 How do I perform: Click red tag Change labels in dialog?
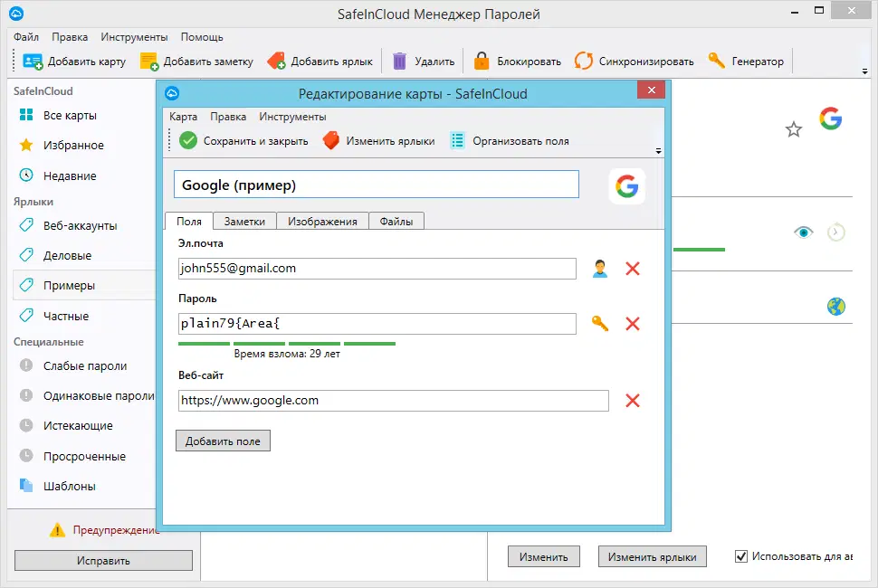coord(331,140)
